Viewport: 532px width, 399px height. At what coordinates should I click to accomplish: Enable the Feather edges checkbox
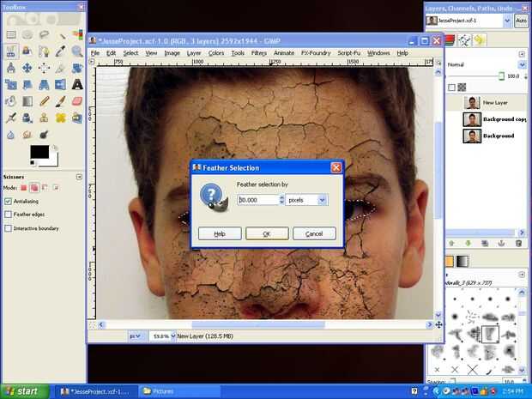coord(8,215)
